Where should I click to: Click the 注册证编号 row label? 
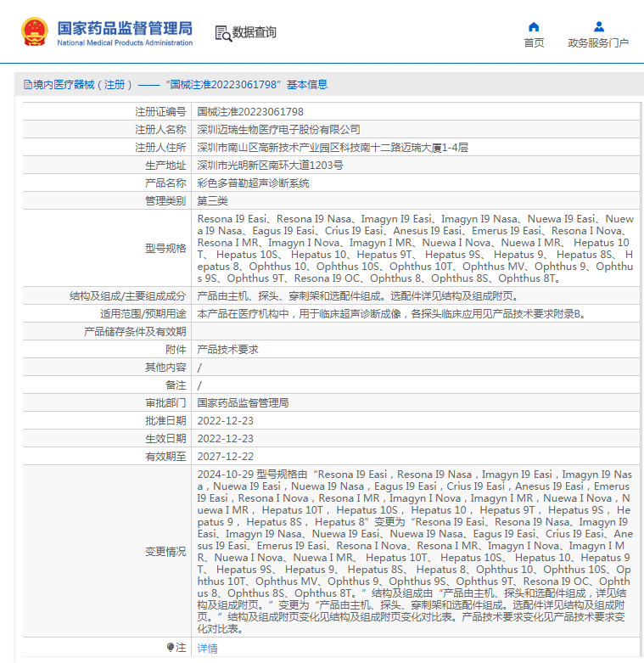(x=160, y=111)
